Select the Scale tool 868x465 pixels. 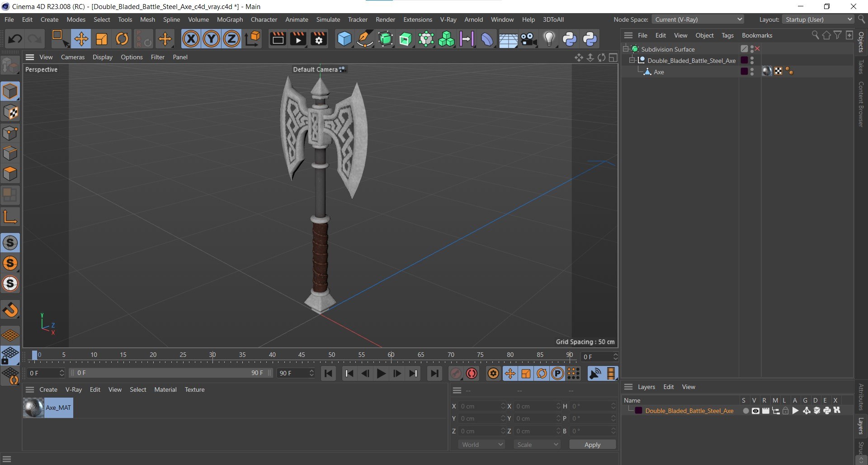click(102, 39)
